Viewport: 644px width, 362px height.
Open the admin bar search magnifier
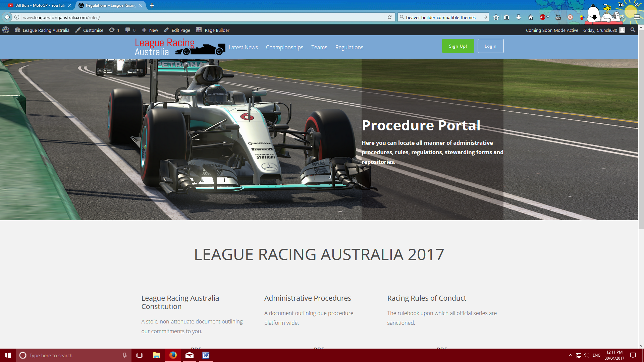pyautogui.click(x=633, y=30)
